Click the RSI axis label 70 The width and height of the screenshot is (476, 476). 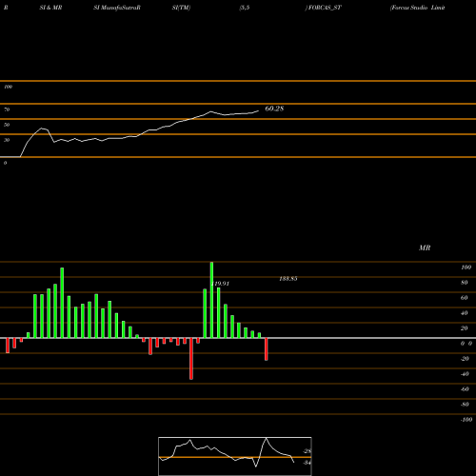tap(7, 109)
